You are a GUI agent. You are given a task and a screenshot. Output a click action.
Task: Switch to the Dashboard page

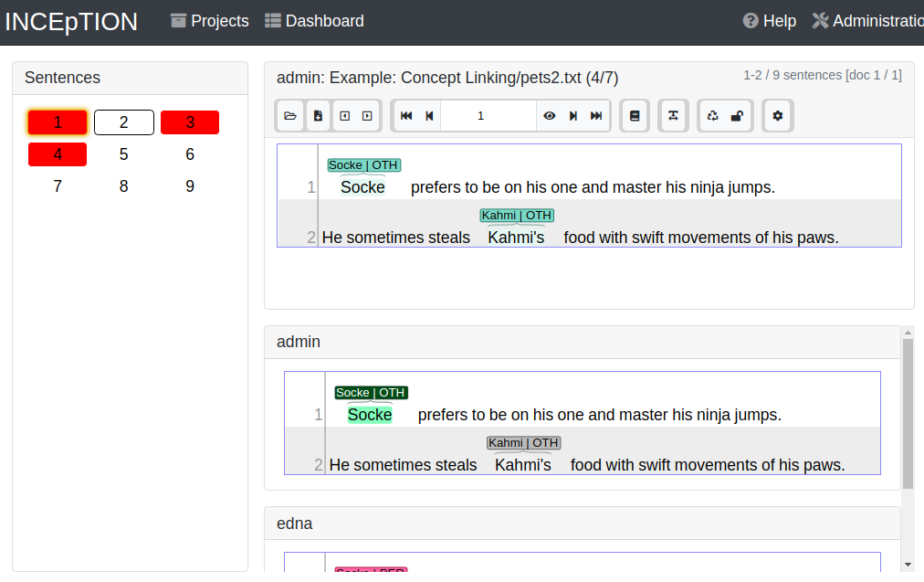coord(314,20)
